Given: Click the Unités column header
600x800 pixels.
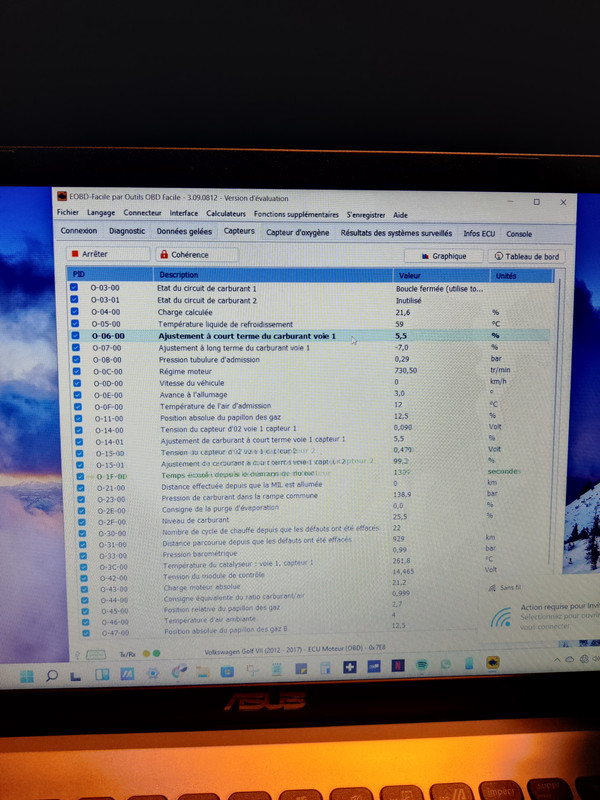Looking at the screenshot, I should click(522, 276).
